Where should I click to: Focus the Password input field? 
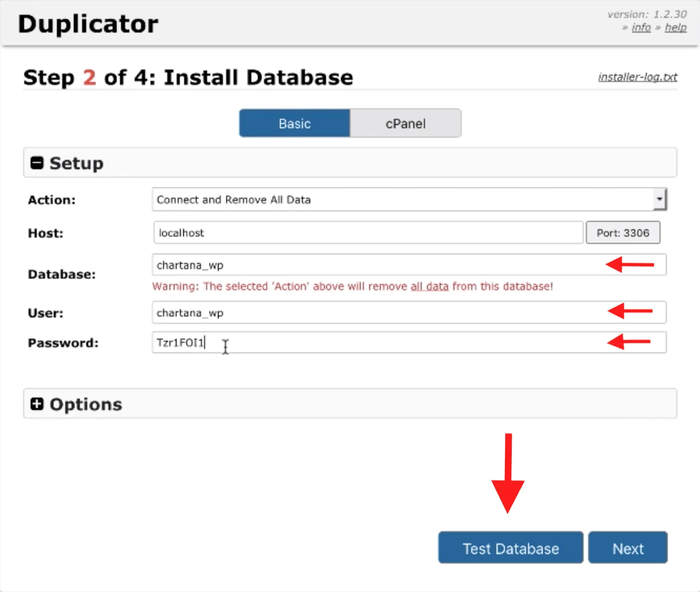tap(409, 343)
